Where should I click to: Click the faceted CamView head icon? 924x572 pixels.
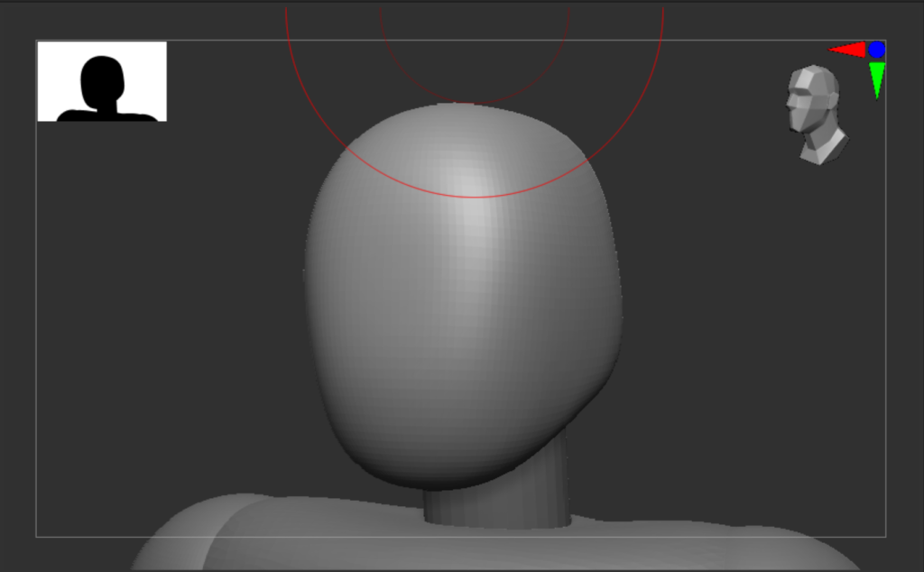coord(816,113)
